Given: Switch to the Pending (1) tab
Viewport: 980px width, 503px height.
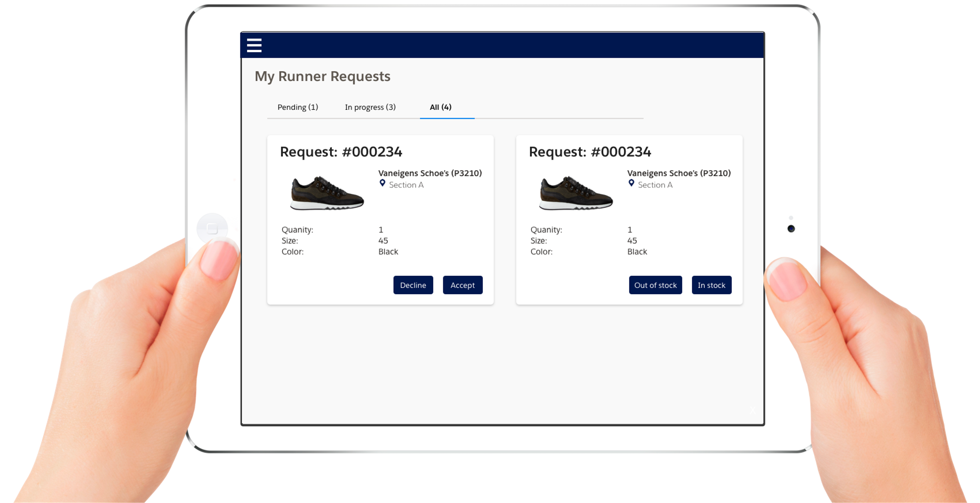Looking at the screenshot, I should coord(297,107).
